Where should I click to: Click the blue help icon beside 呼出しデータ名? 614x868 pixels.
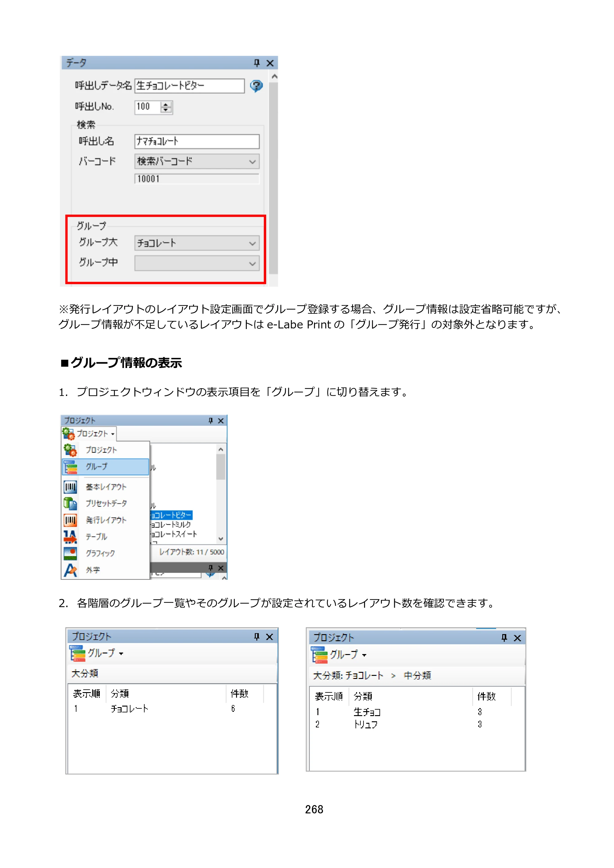(x=256, y=86)
